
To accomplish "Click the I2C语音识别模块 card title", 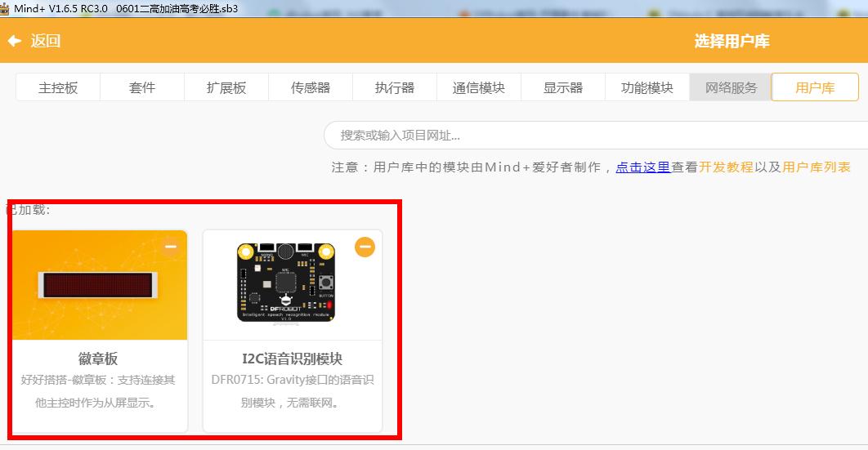I will point(293,359).
